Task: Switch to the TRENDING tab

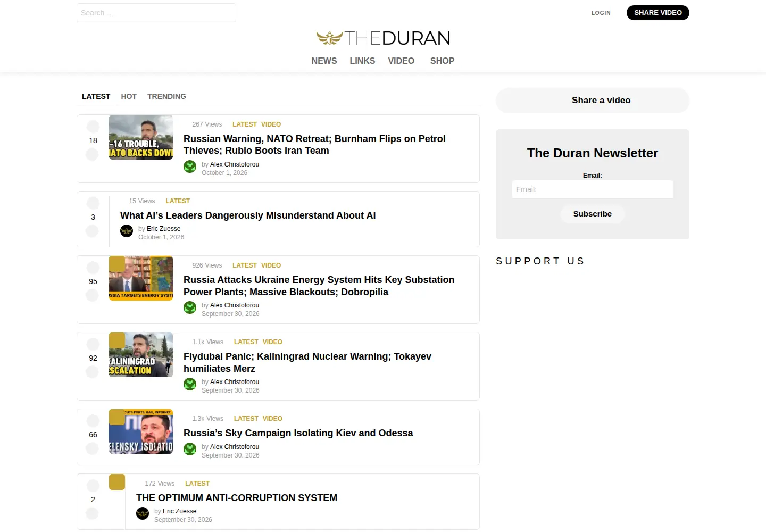Action: (x=166, y=96)
